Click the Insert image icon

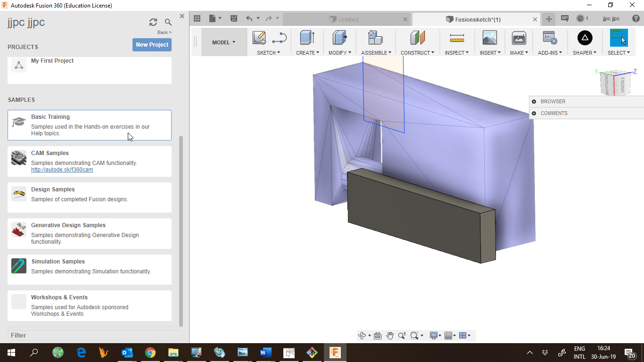tap(490, 38)
